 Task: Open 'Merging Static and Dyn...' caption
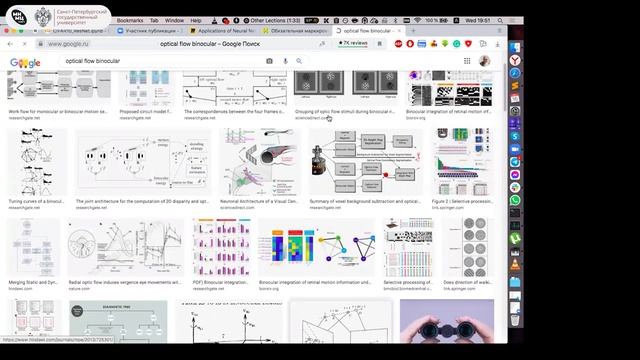(33, 282)
